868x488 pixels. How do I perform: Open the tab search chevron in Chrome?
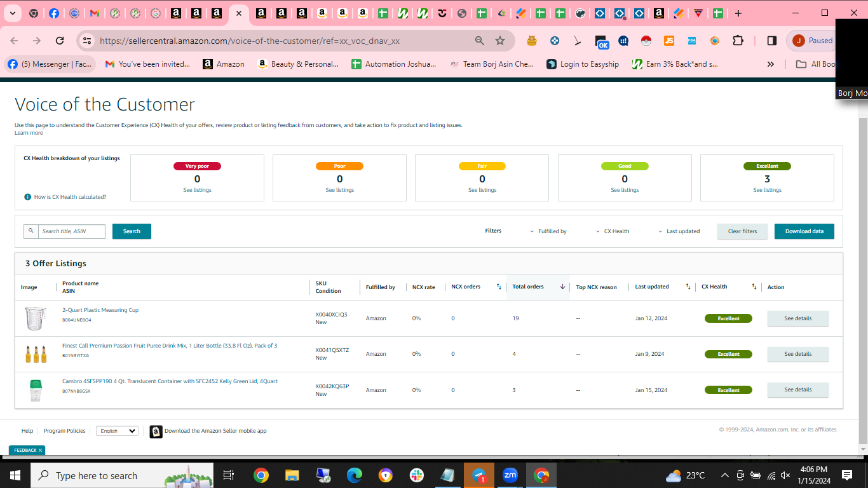(x=13, y=13)
